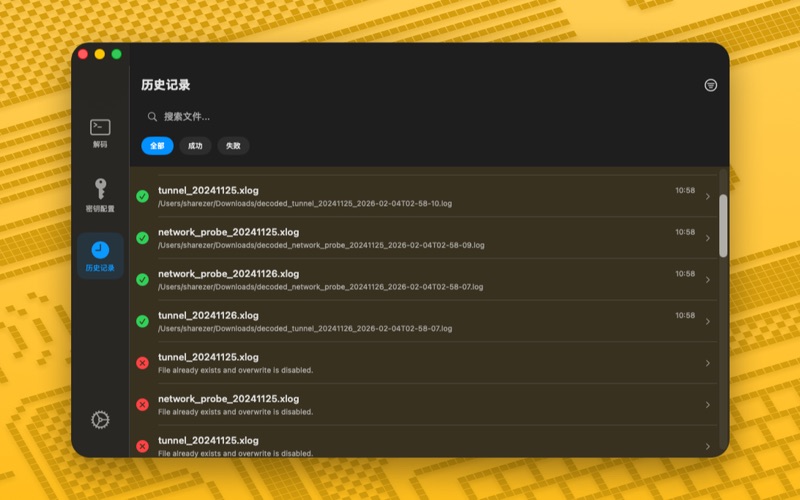The width and height of the screenshot is (800, 500).
Task: Click 'File already exists' message under failed network_probe_20241125.xlog
Action: click(x=235, y=412)
